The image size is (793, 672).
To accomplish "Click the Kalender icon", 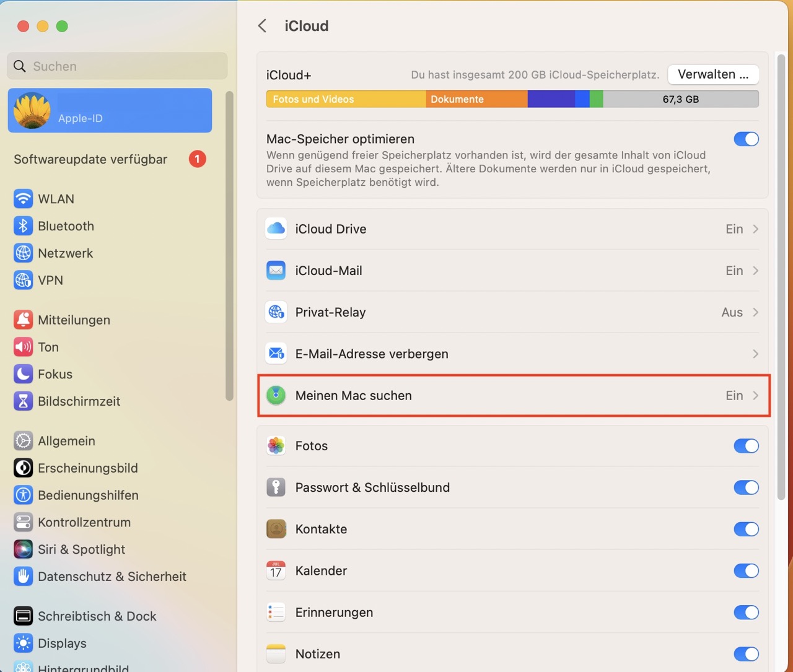I will coord(276,570).
